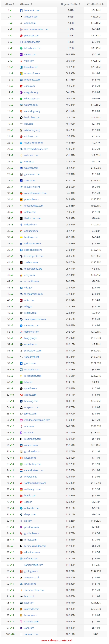This screenshot has height=644, width=109.
Task: Open the merriam-webster.com link
Action: point(36,29)
